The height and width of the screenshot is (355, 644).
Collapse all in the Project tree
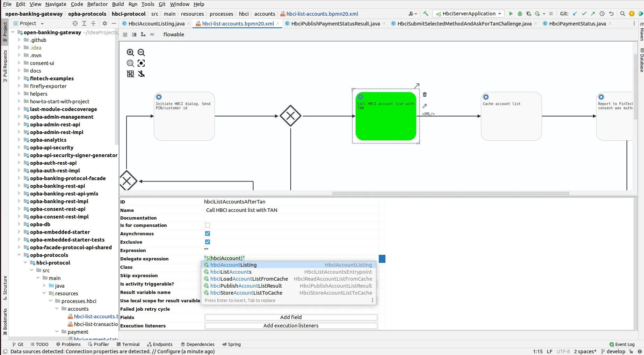(93, 23)
